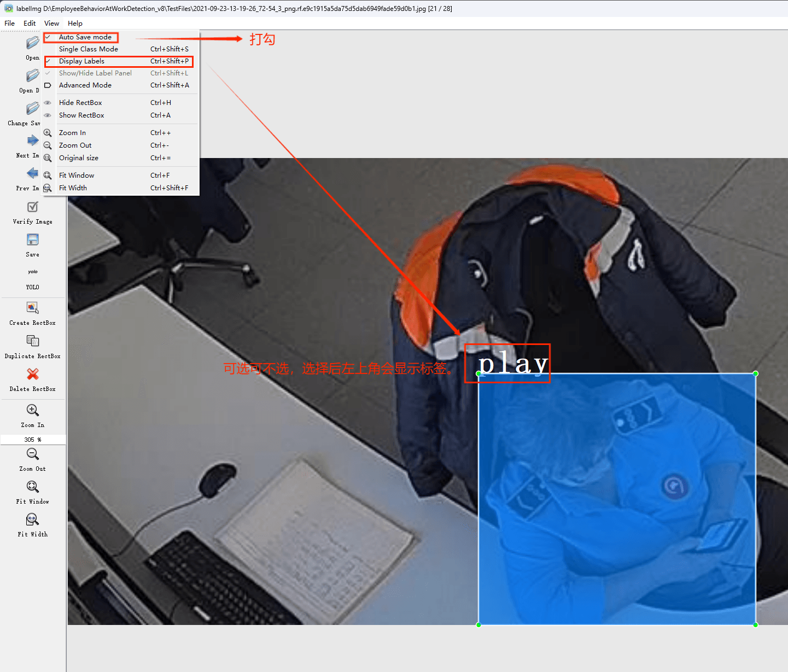Click bottom-right green vertex of bounding box

click(x=756, y=625)
